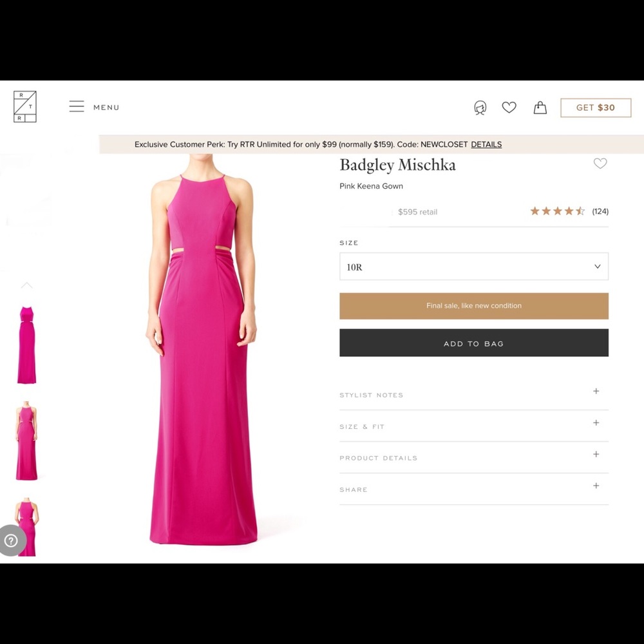644x644 pixels.
Task: Expand the Share section
Action: pos(473,489)
